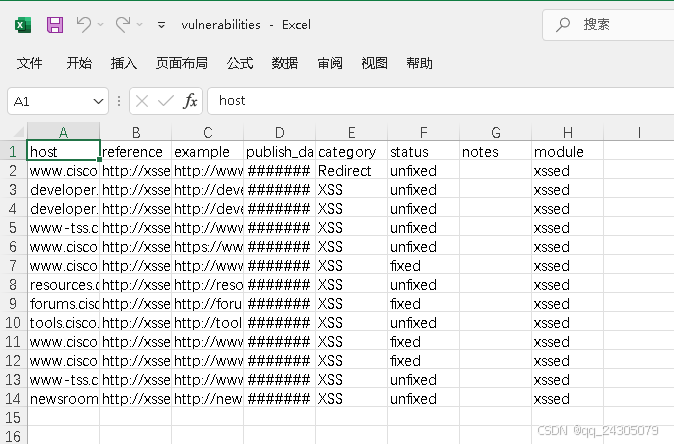Select the unfixed status in row 2
This screenshot has width=674, height=444.
point(423,171)
